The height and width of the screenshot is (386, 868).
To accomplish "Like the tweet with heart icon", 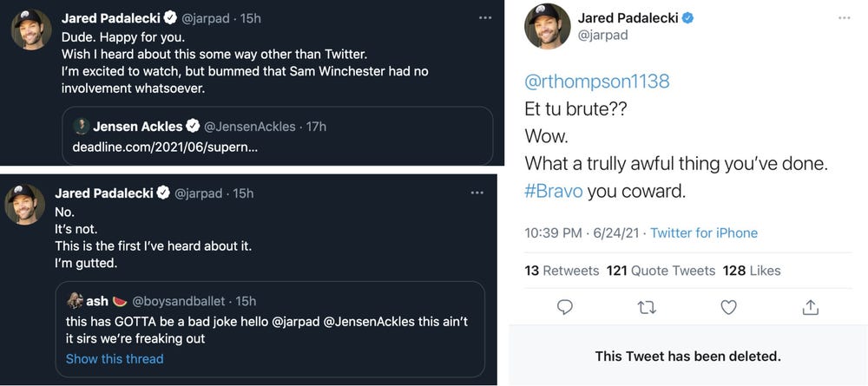I will [728, 307].
